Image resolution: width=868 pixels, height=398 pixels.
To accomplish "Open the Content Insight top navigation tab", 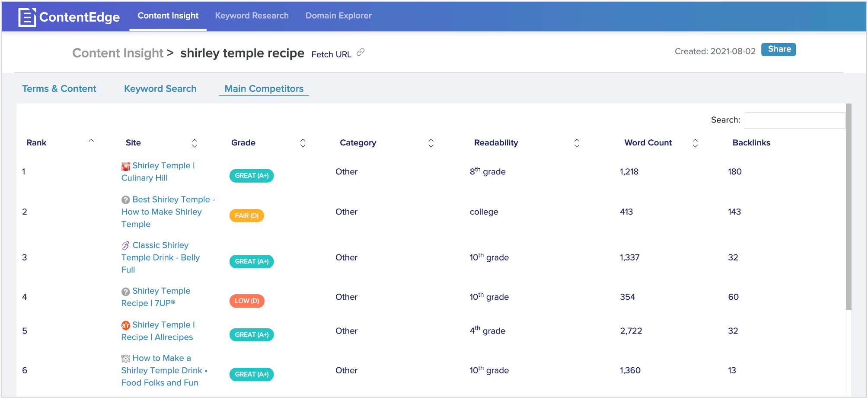I will click(168, 16).
